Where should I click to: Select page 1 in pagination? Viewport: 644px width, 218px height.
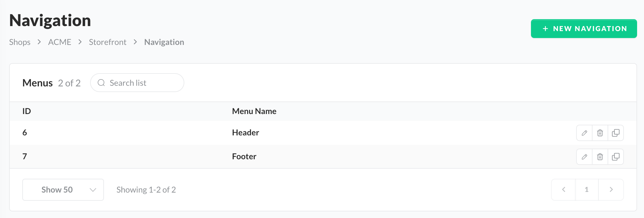tap(587, 189)
